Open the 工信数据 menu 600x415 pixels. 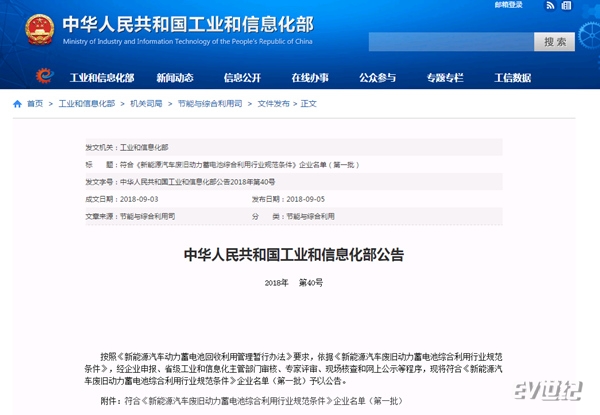coord(512,78)
